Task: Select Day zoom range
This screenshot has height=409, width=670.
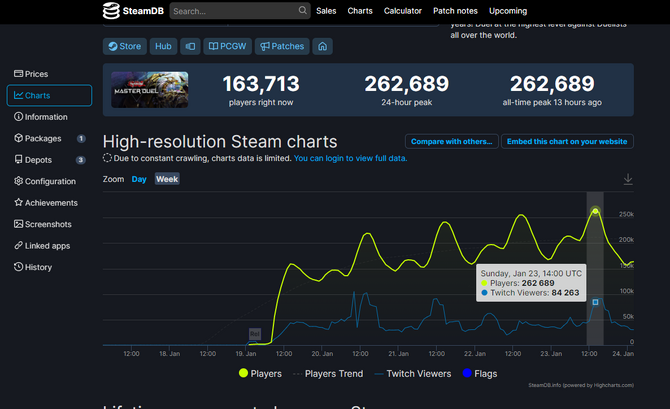Action: click(x=139, y=179)
